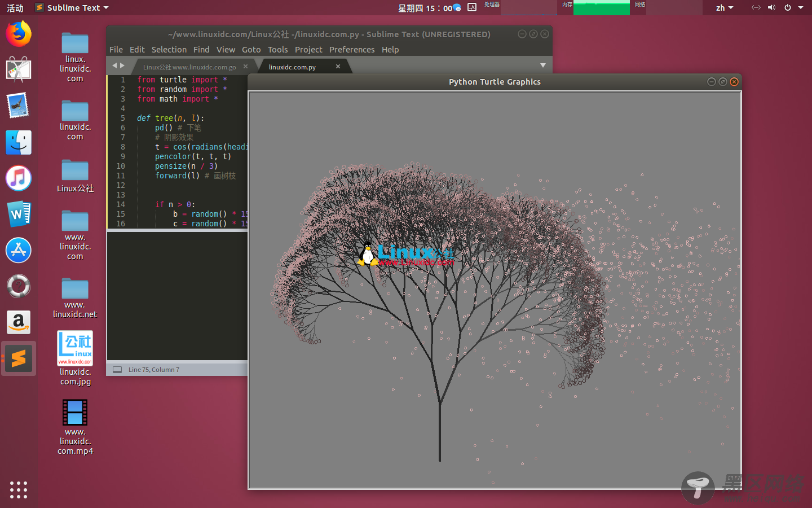812x508 pixels.
Task: Open the Linux公社 desktop folder
Action: (75, 176)
